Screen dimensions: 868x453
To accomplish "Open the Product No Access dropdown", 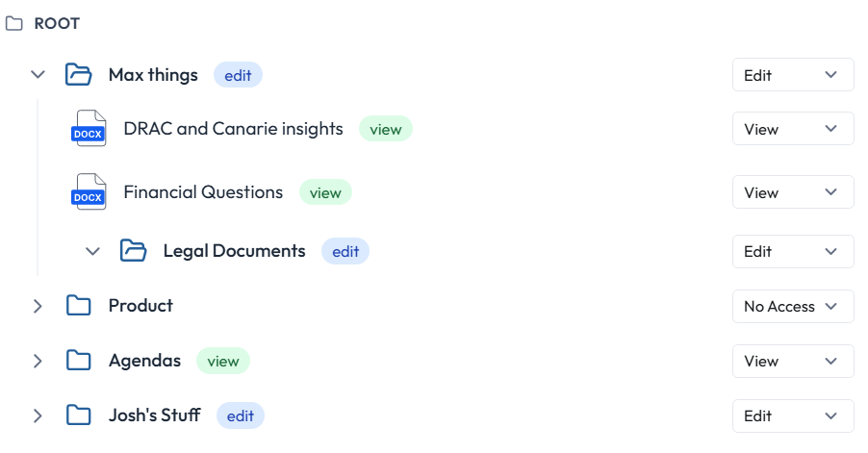I will click(793, 307).
